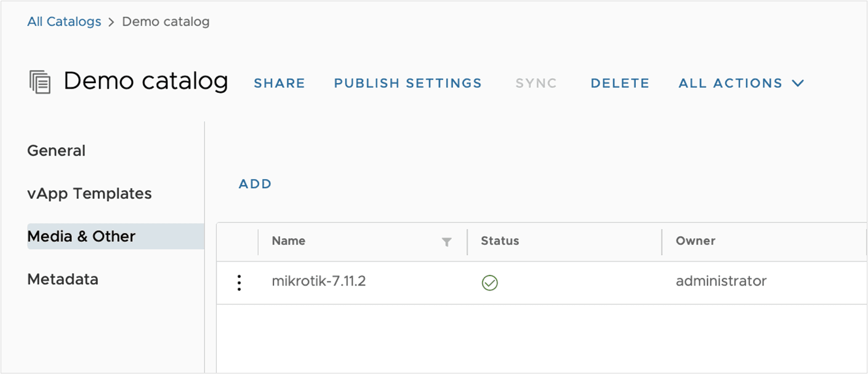This screenshot has width=868, height=374.
Task: Click the catalog icon beside Demo catalog
Action: [x=40, y=82]
